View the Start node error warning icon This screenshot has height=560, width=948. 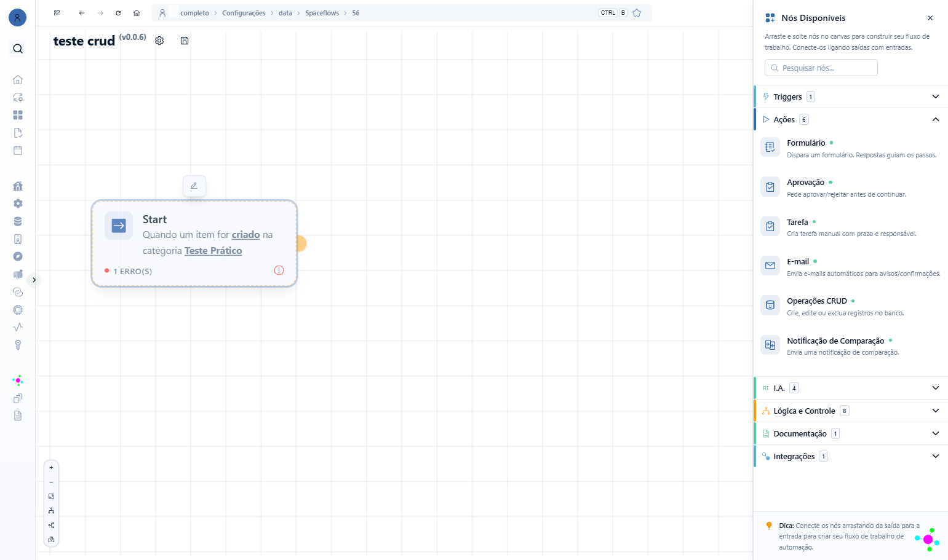click(x=279, y=270)
